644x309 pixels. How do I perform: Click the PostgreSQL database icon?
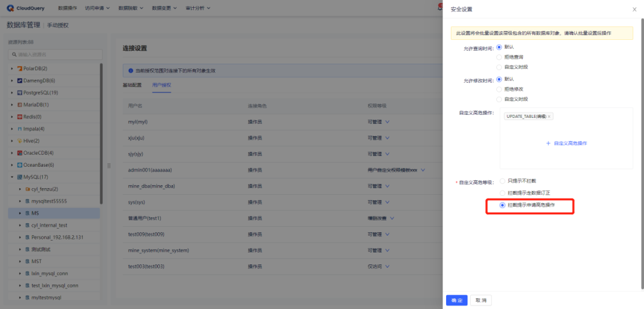click(19, 93)
